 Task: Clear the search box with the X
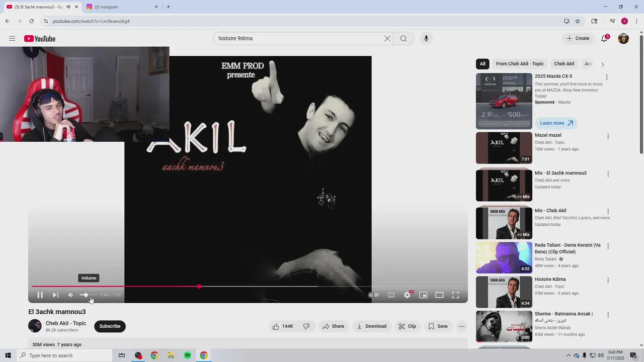pos(387,39)
